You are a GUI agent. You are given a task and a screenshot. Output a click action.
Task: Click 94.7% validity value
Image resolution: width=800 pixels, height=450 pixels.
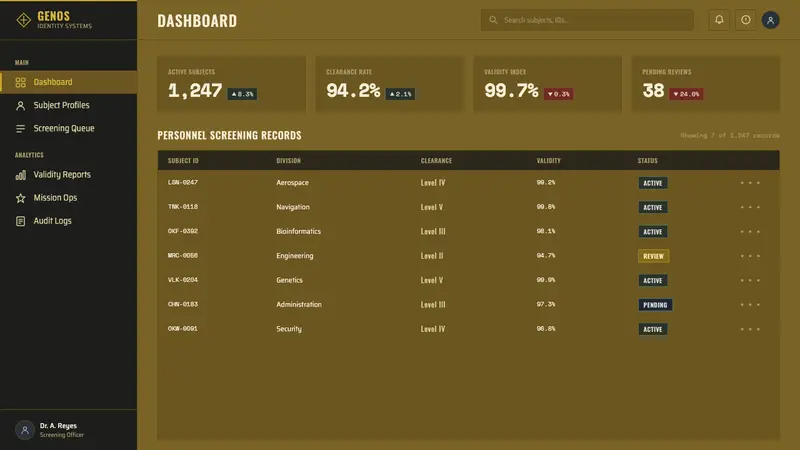[x=546, y=256]
